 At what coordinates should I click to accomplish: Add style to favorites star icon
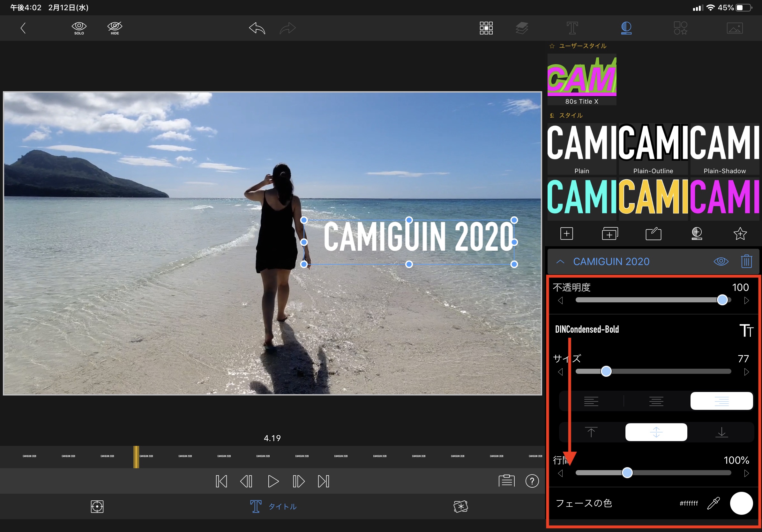click(740, 233)
